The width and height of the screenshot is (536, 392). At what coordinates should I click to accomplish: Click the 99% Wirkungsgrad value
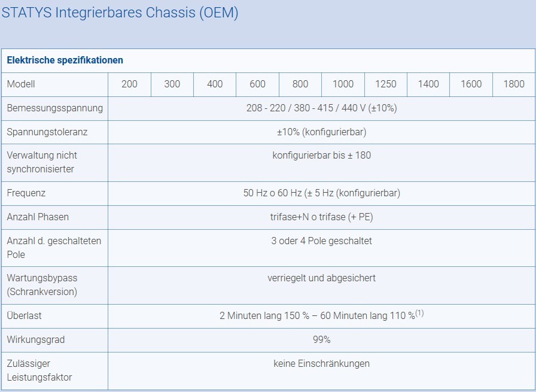tap(321, 340)
